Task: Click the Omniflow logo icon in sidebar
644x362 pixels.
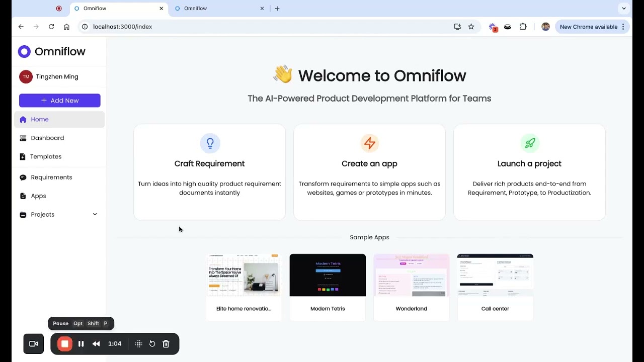Action: point(24,51)
